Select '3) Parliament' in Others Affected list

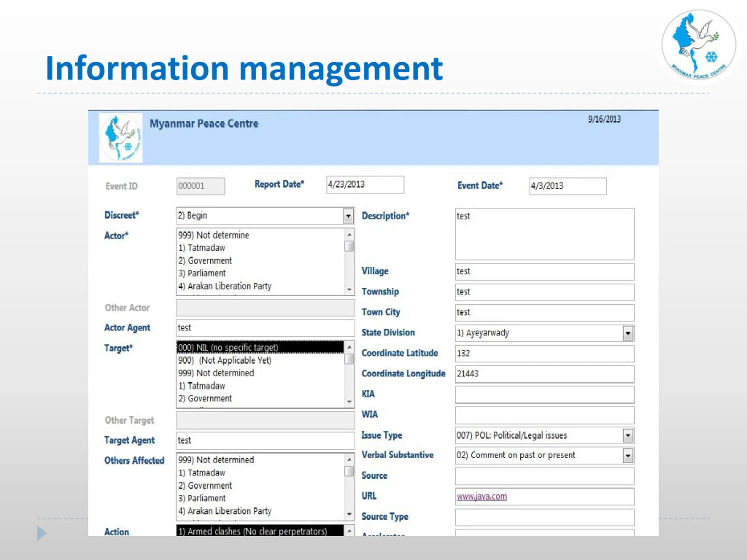point(260,498)
